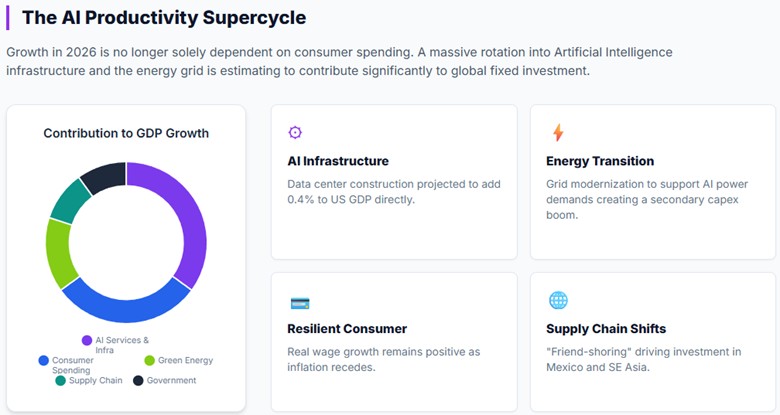Click the Contribution to GDP Growth chart title

(x=126, y=133)
